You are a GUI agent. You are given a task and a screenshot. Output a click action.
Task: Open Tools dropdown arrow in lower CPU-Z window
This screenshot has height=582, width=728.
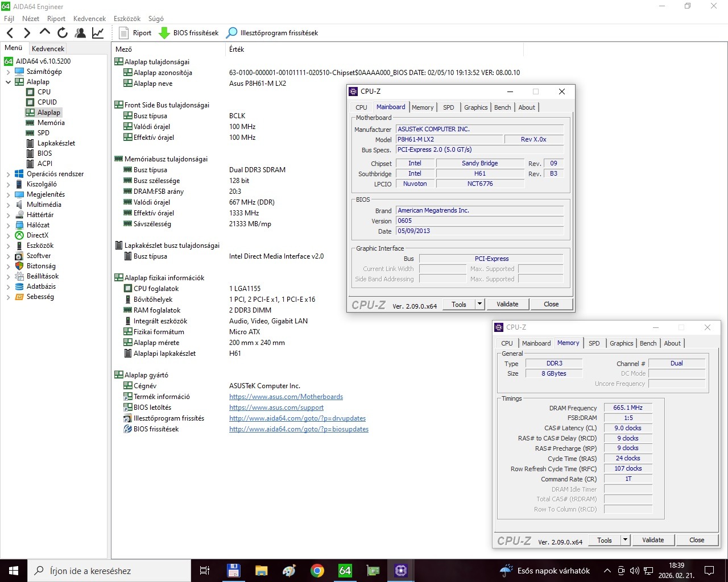pyautogui.click(x=625, y=540)
